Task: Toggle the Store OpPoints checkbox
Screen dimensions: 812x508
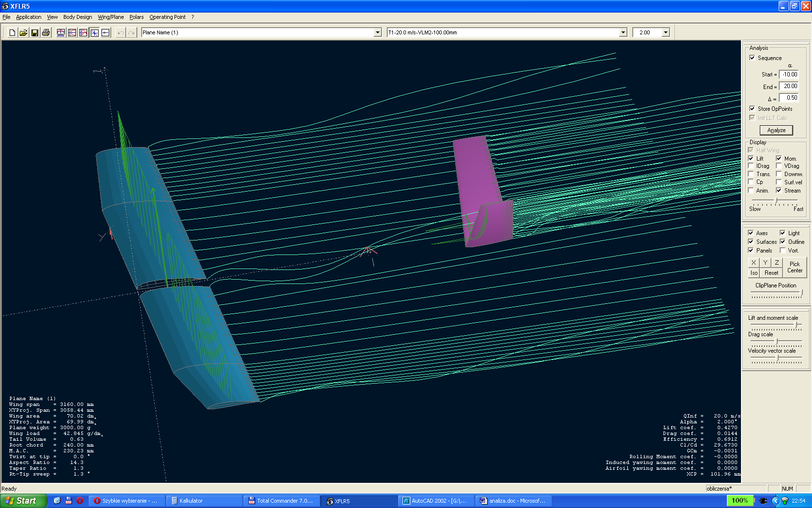Action: click(x=752, y=108)
